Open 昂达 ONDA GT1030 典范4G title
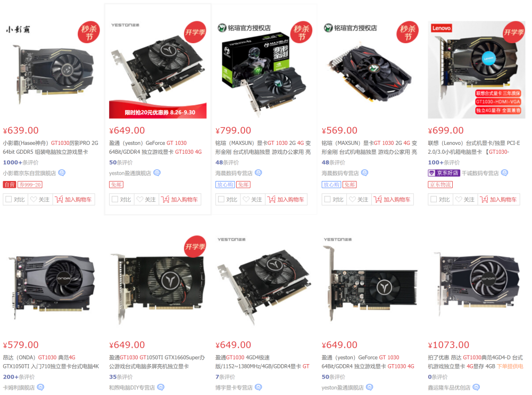The height and width of the screenshot is (395, 532). coord(39,357)
